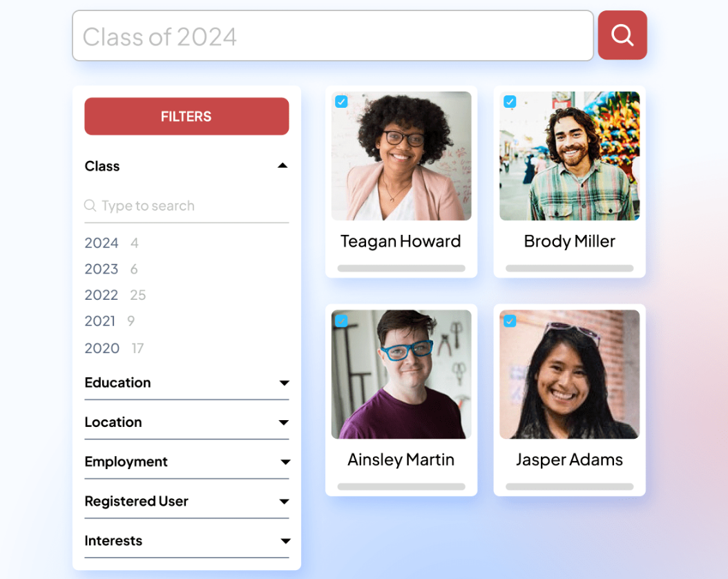Viewport: 728px width, 579px height.
Task: Toggle Ainsley Martin's selection checkbox
Action: point(341,321)
